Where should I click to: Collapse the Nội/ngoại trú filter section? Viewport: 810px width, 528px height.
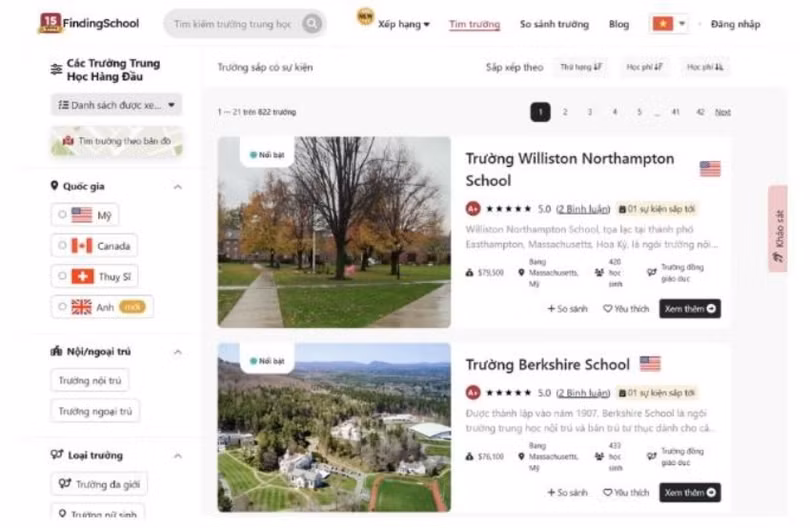pos(178,352)
